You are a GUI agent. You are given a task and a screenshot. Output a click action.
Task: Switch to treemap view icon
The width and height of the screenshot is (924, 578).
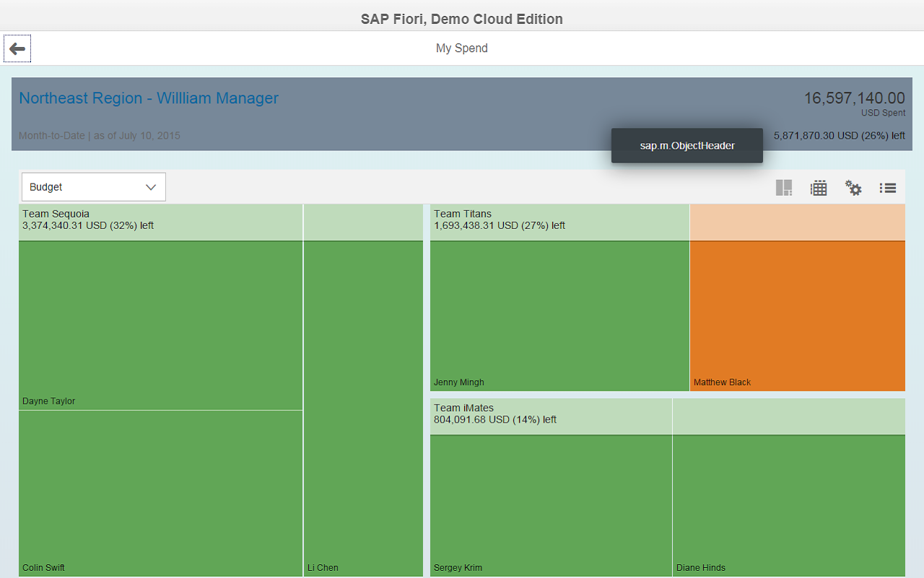click(x=784, y=188)
